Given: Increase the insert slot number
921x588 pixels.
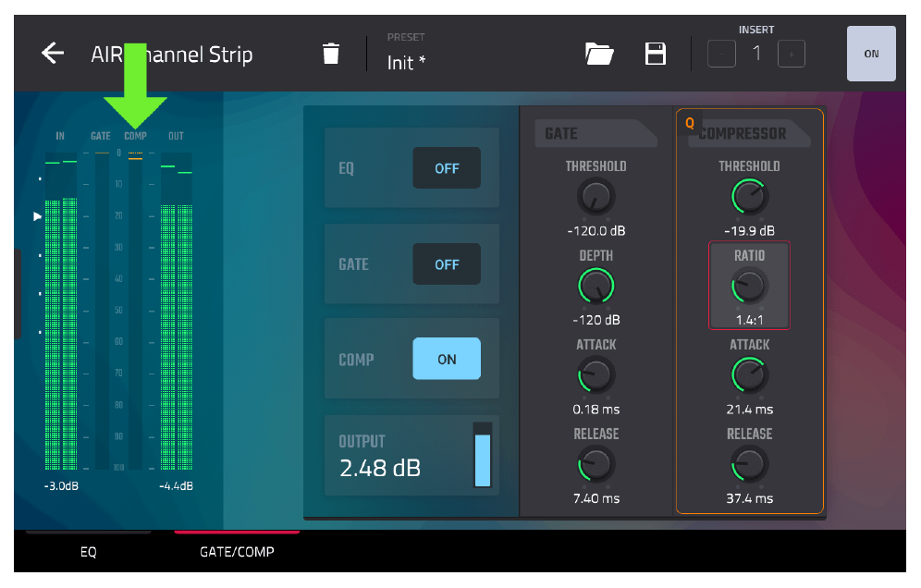Looking at the screenshot, I should (x=792, y=54).
